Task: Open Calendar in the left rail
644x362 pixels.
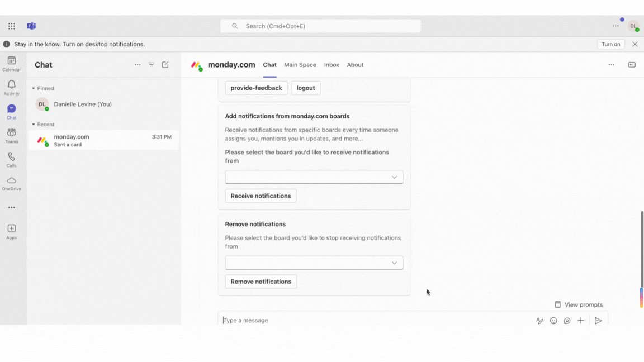Action: tap(12, 64)
